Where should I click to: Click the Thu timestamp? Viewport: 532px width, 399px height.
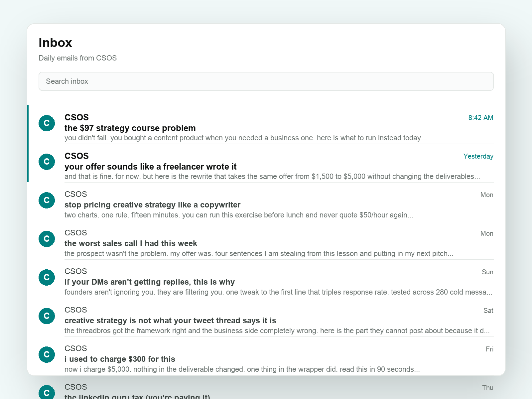coord(488,388)
